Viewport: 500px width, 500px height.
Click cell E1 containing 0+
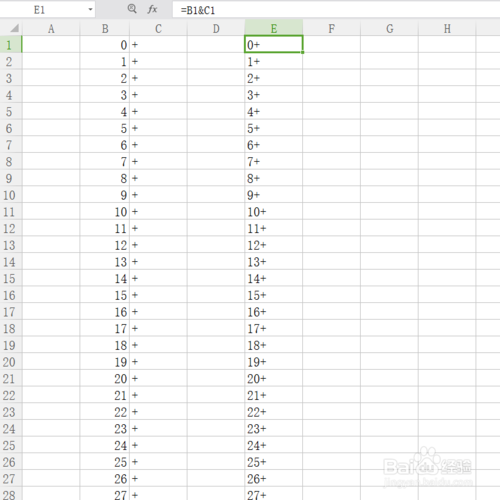[274, 44]
